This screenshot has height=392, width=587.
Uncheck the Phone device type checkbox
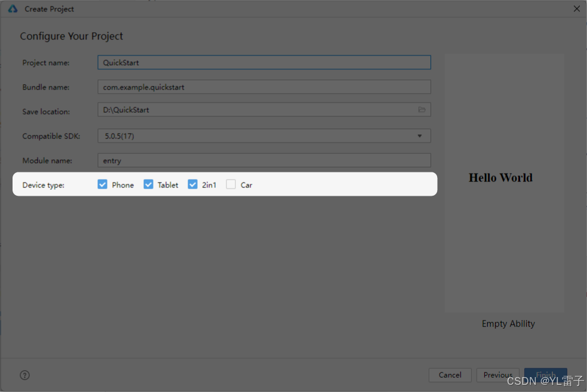pyautogui.click(x=103, y=184)
